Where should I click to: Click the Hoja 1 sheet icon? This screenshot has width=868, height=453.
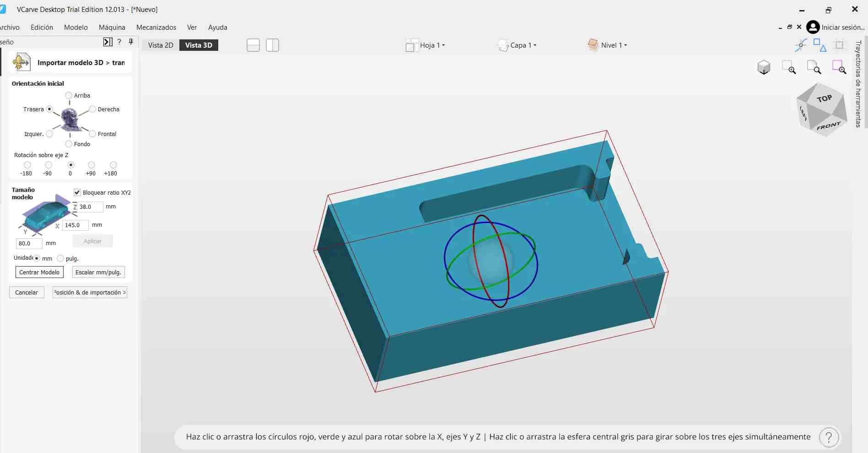tap(412, 45)
